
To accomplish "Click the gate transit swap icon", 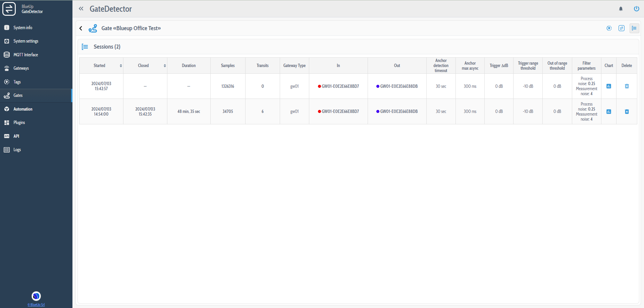I will [x=622, y=28].
